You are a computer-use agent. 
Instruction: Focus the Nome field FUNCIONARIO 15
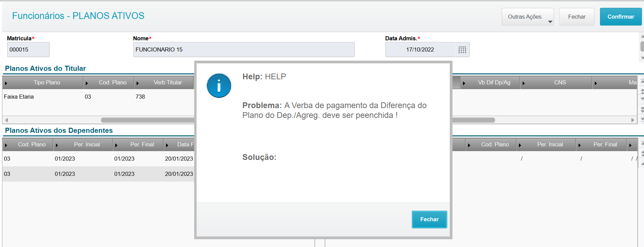(x=244, y=49)
